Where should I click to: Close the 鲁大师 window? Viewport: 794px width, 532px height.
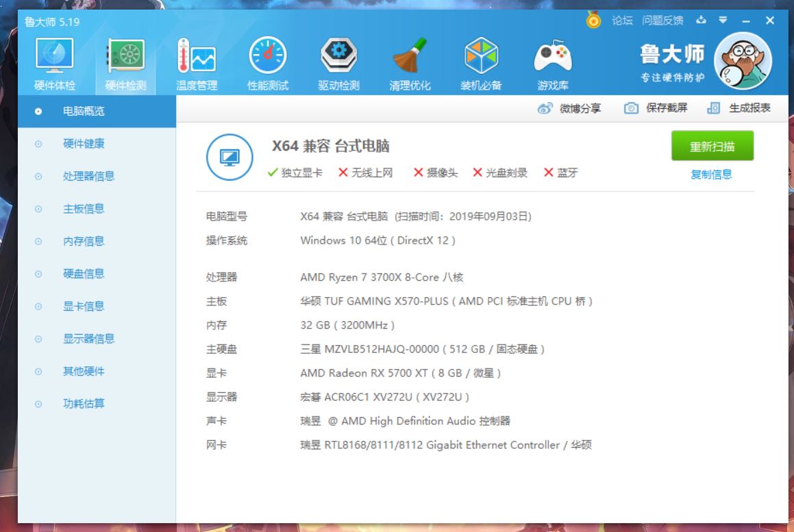pyautogui.click(x=770, y=21)
